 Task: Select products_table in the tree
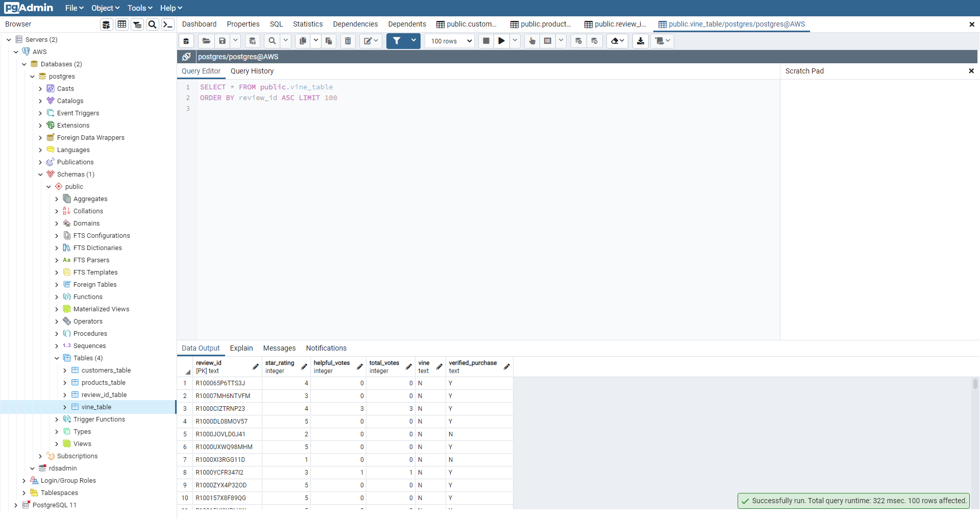pos(103,383)
